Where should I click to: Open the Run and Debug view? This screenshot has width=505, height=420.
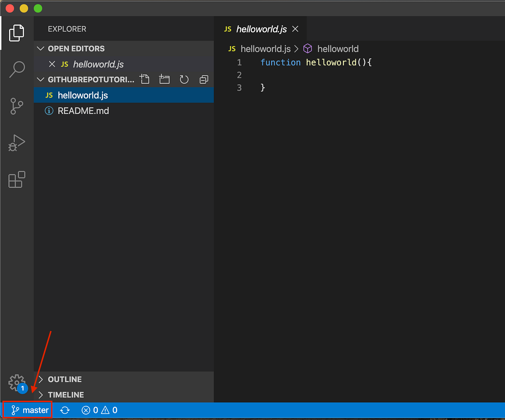17,143
